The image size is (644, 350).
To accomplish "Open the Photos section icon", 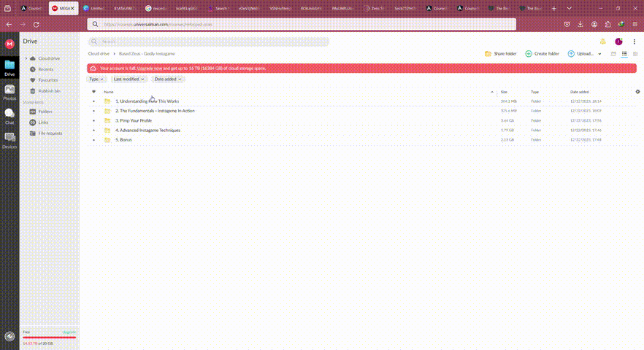I will point(9,93).
